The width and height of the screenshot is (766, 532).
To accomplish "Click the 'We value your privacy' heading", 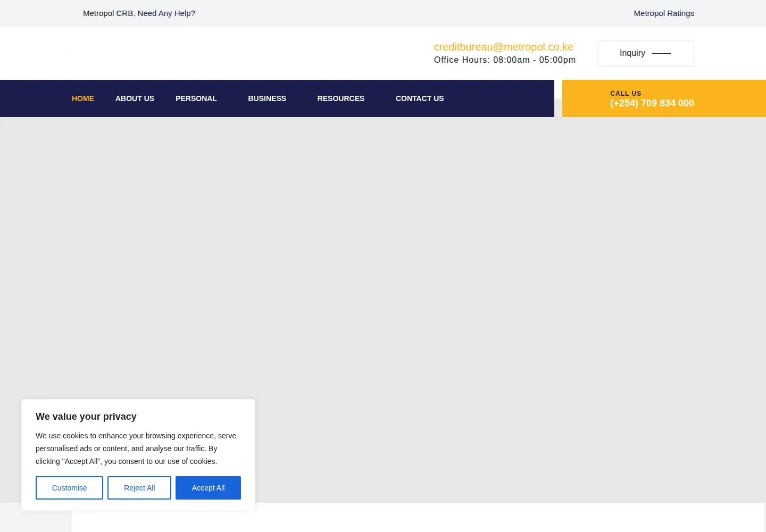I will click(x=86, y=417).
